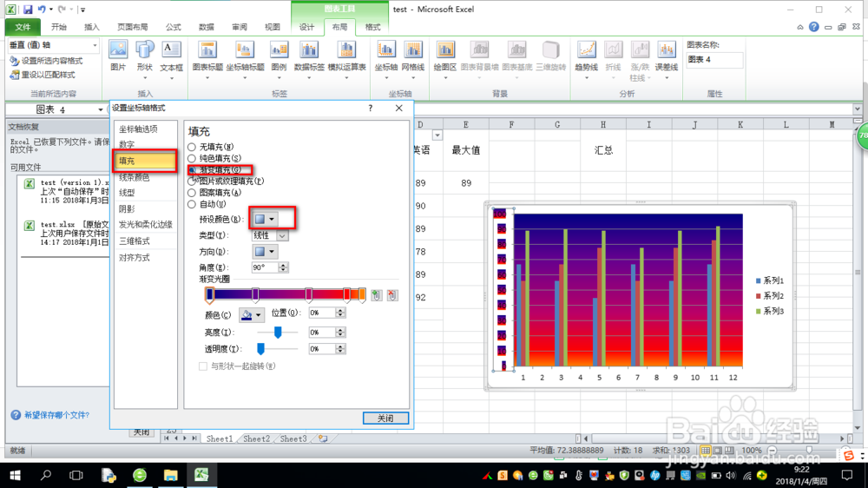The image size is (868, 488).
Task: Click the 希望保存哪个文件? help link
Action: (56, 415)
